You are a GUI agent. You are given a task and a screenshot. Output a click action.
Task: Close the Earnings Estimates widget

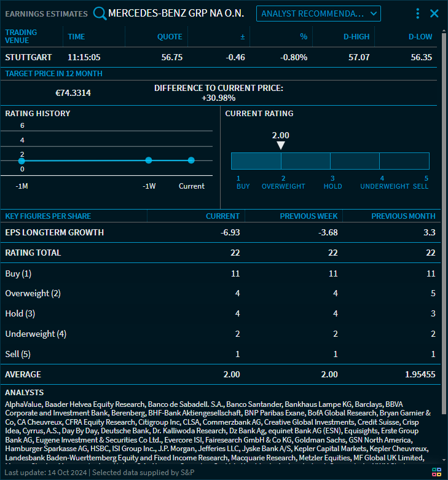tap(434, 14)
